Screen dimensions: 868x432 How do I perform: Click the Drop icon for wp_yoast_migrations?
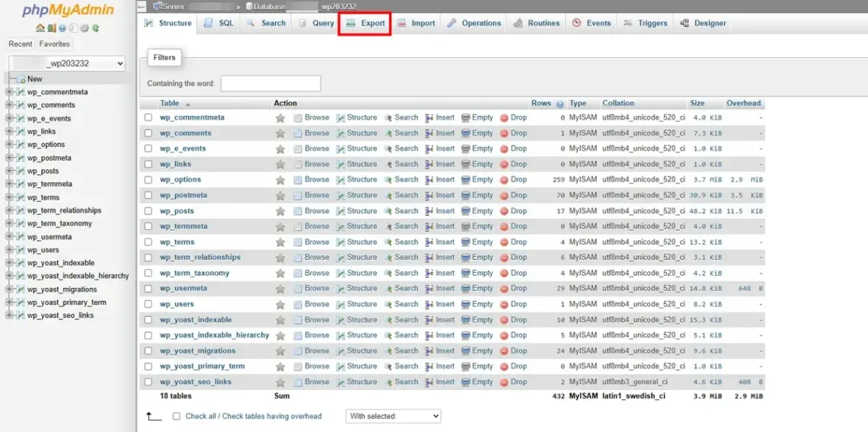504,351
